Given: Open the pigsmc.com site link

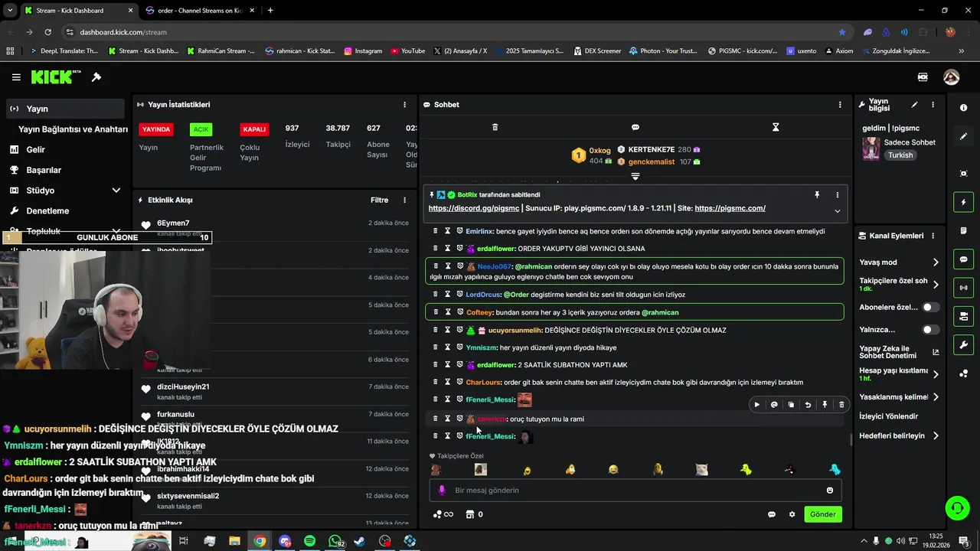Looking at the screenshot, I should pos(730,208).
